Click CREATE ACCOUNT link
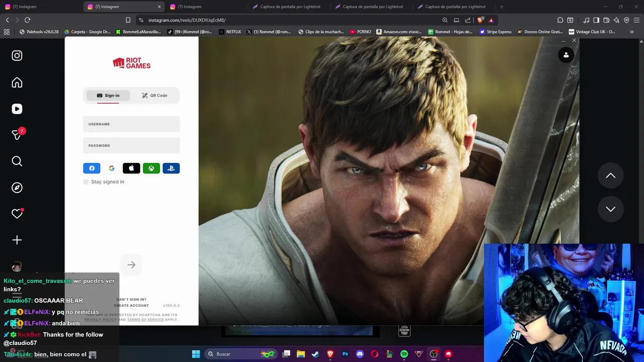The width and height of the screenshot is (644, 362). point(131,306)
